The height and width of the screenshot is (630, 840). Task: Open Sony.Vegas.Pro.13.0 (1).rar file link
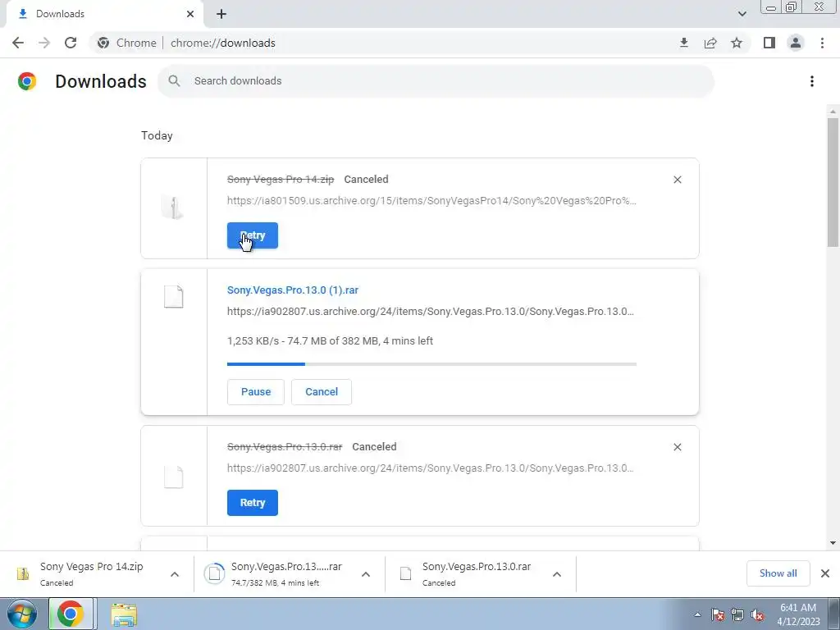coord(293,290)
